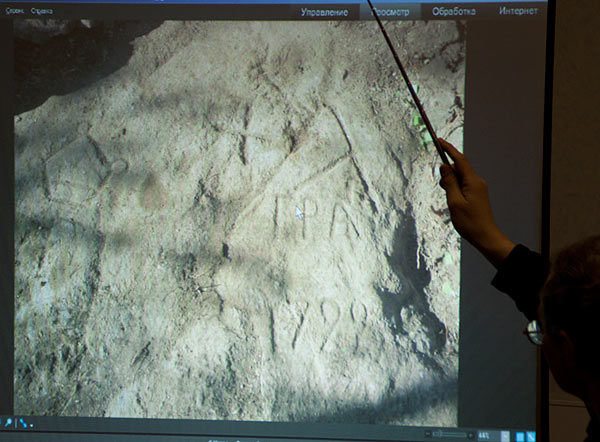The image size is (600, 442).
Task: Open the first menu left of Справка
Action: click(14, 10)
